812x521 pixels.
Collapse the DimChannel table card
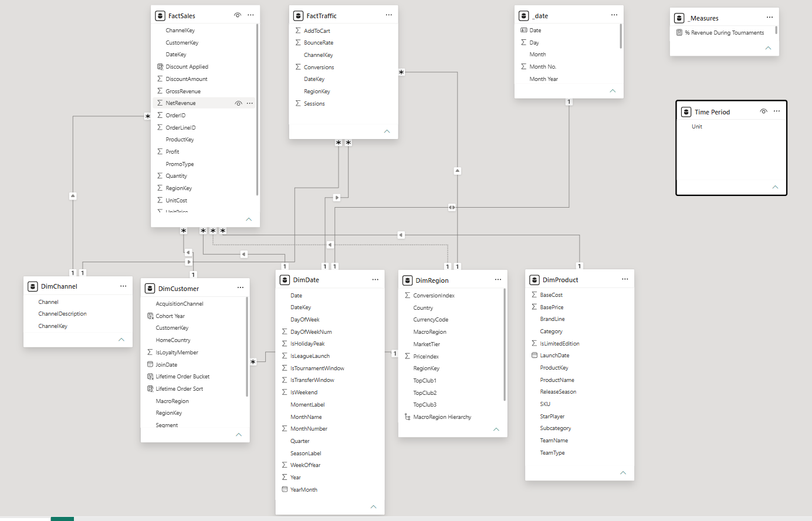[x=121, y=340]
